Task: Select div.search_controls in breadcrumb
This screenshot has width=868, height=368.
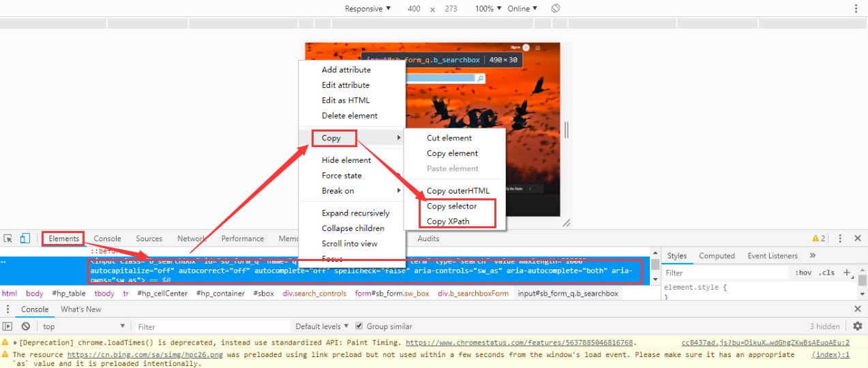Action: [x=314, y=294]
